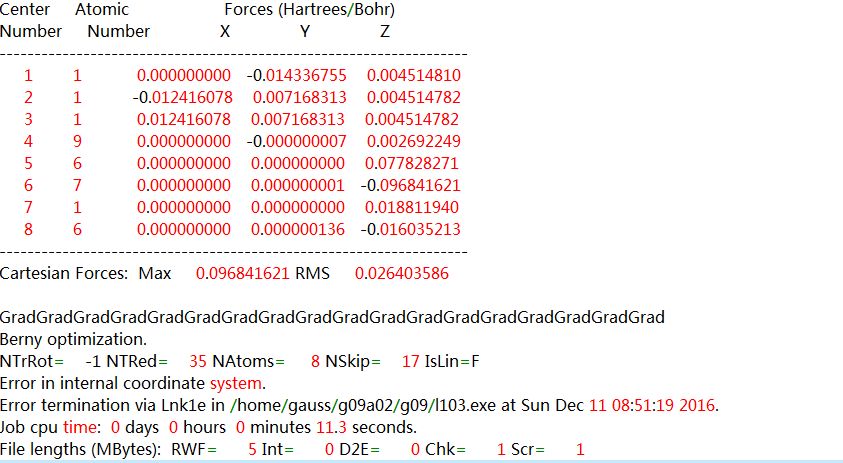843x463 pixels.
Task: Click the 'File lengths (MBytes):' label
Action: [x=81, y=450]
